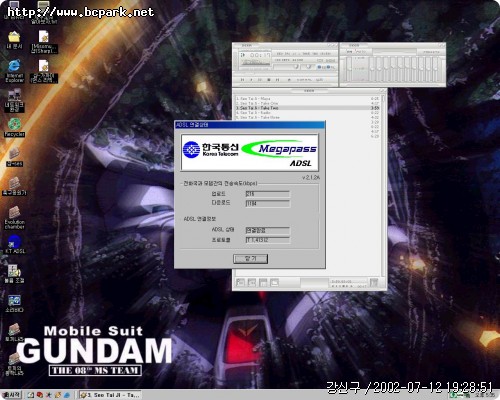Select playlist track 1 Seo Tai Ji
500x400 pixels.
point(307,99)
